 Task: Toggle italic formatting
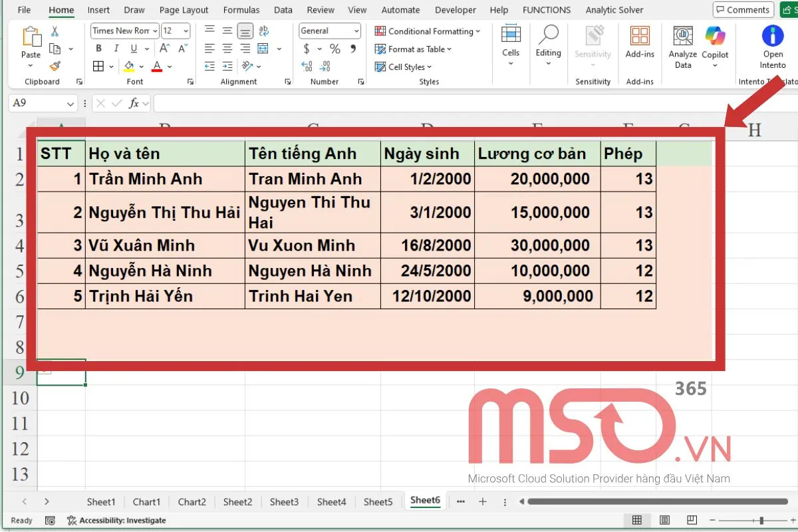coord(114,48)
